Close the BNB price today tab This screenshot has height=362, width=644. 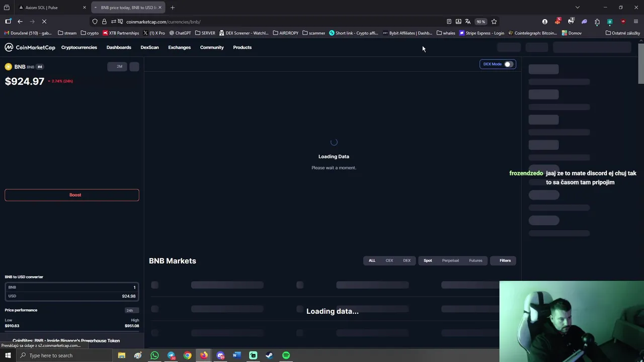point(160,8)
